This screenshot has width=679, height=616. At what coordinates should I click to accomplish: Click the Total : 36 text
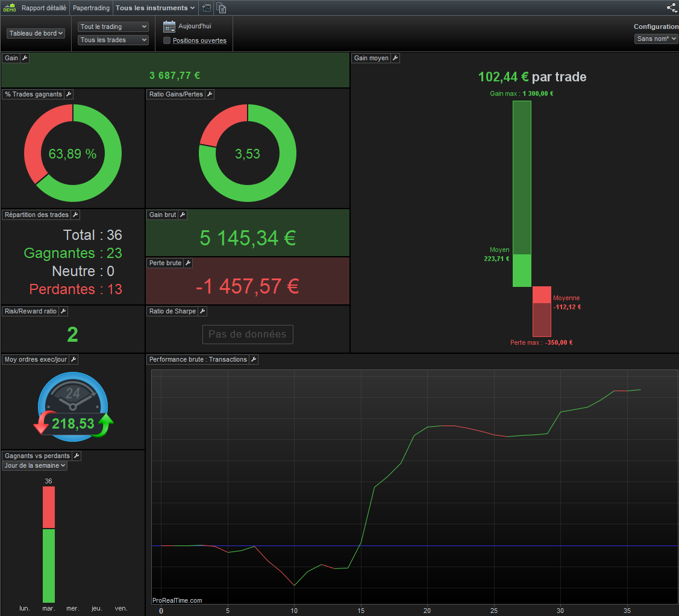coord(93,235)
